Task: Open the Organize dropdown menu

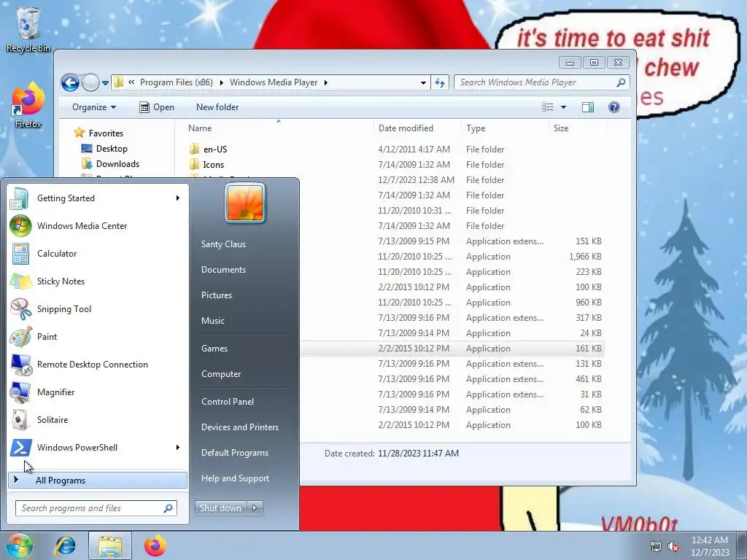Action: pos(94,107)
